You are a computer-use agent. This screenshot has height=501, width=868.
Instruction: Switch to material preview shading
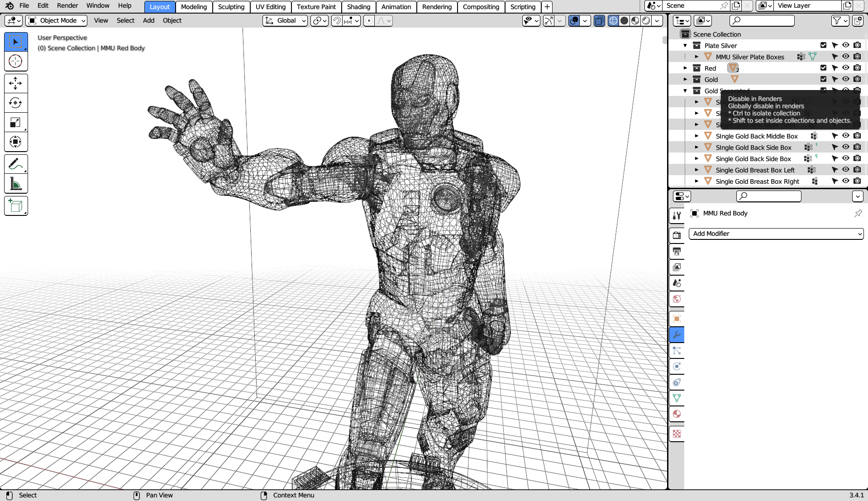pos(635,20)
